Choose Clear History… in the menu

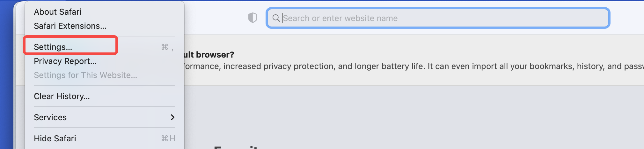coord(62,96)
